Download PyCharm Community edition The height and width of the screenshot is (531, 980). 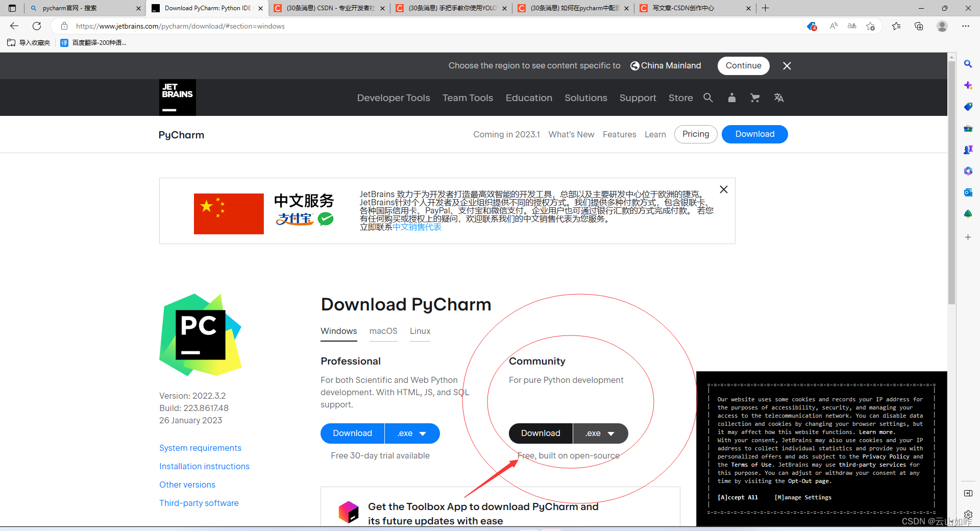[541, 433]
